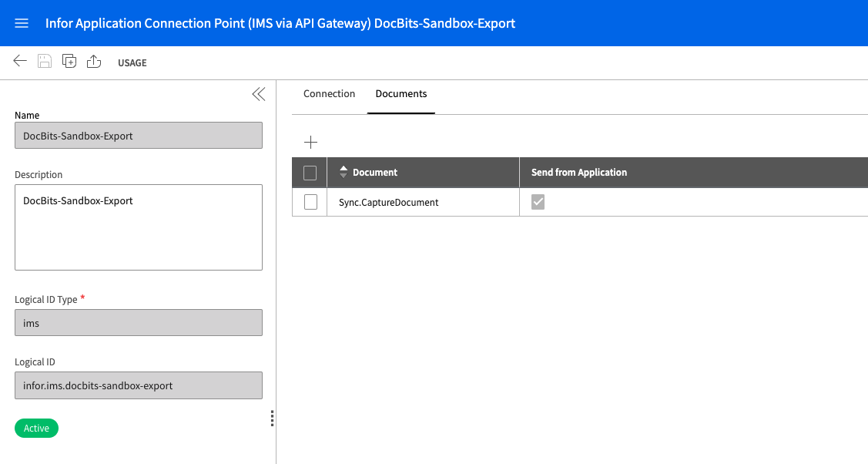Click the Name input field
The height and width of the screenshot is (464, 868).
tap(139, 136)
